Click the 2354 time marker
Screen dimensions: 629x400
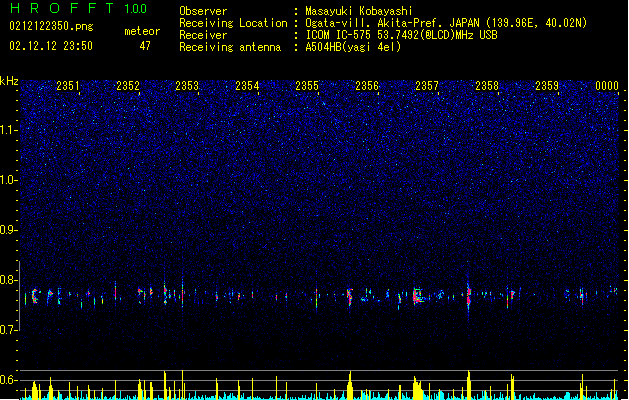tap(247, 86)
